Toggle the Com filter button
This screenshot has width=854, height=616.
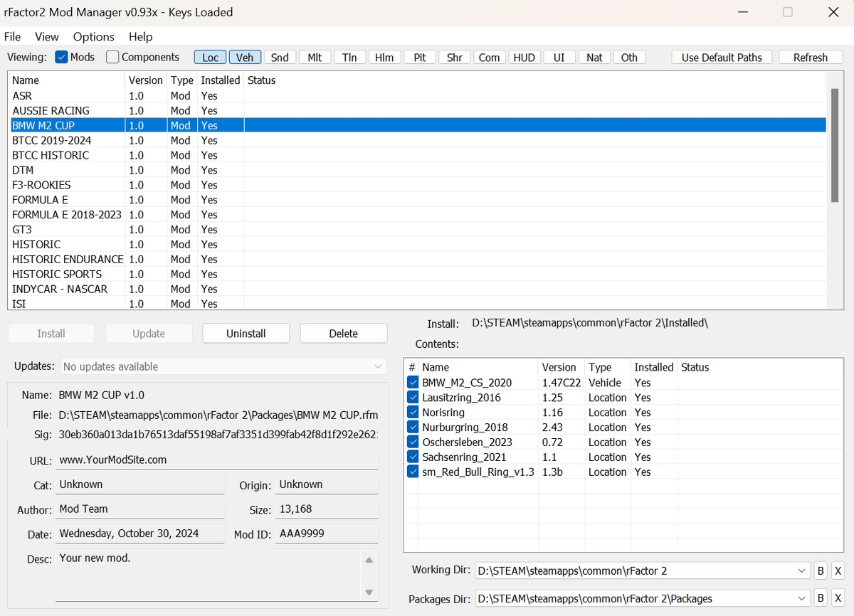(490, 58)
